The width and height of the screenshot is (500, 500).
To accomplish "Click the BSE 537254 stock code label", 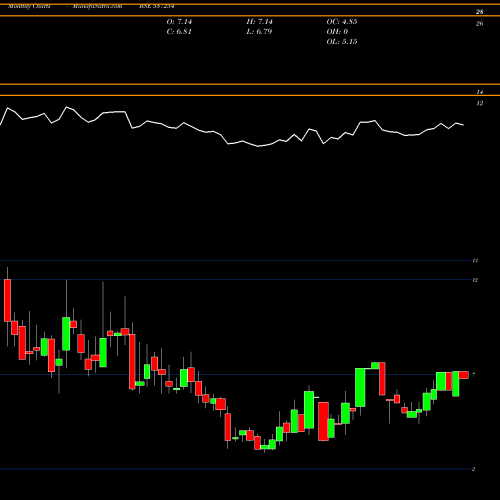I will pos(157,6).
